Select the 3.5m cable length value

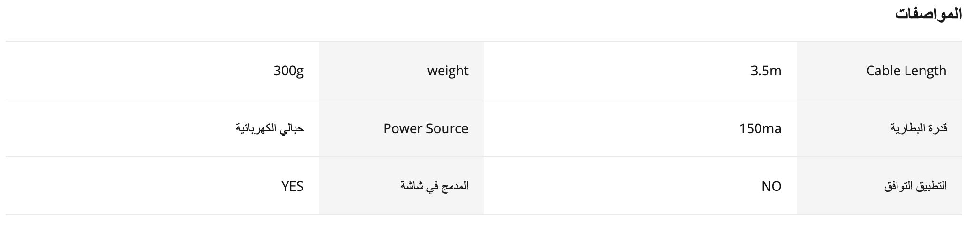[766, 71]
